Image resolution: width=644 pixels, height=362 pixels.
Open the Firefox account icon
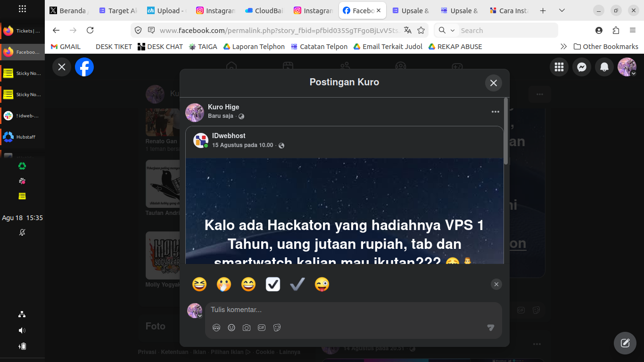(x=599, y=30)
